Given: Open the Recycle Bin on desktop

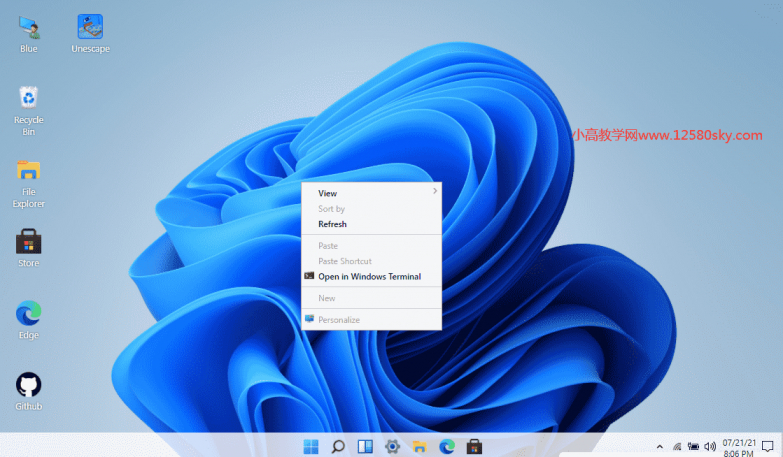Looking at the screenshot, I should coord(29,100).
